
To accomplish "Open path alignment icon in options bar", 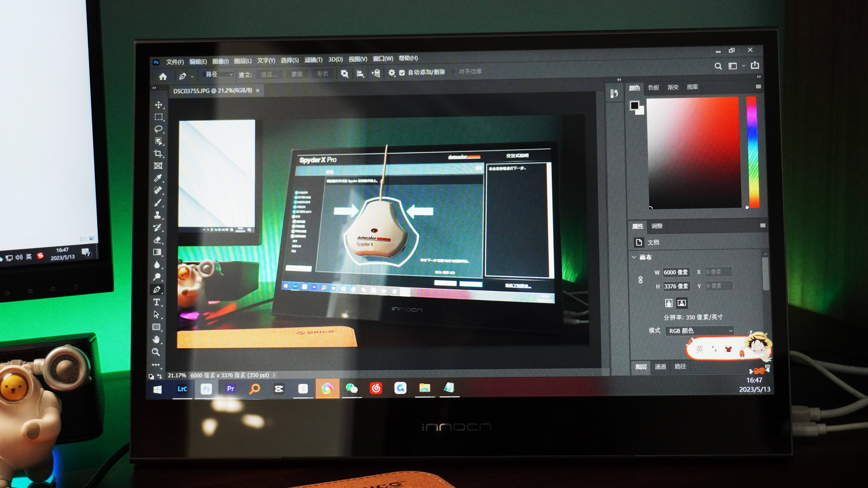I will [360, 74].
